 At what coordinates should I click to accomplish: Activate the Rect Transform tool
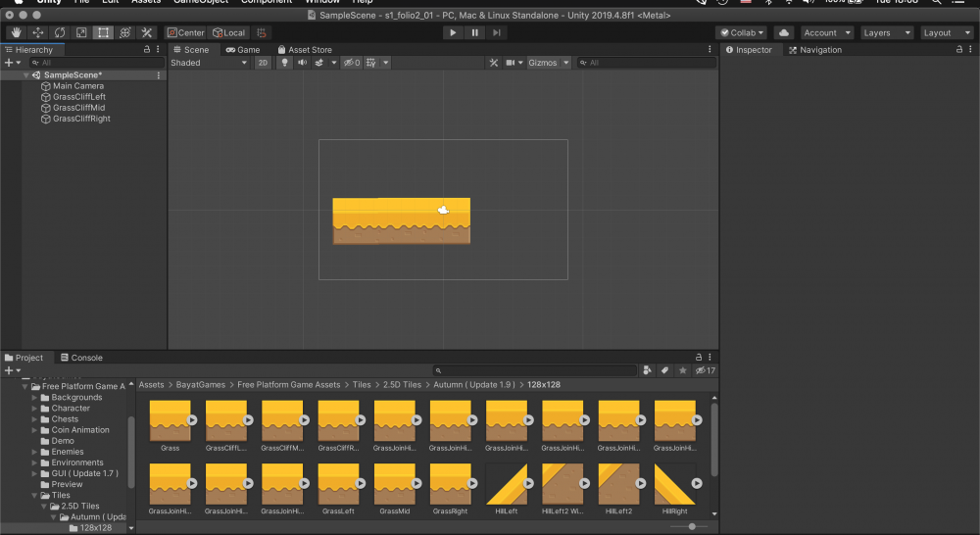click(103, 32)
